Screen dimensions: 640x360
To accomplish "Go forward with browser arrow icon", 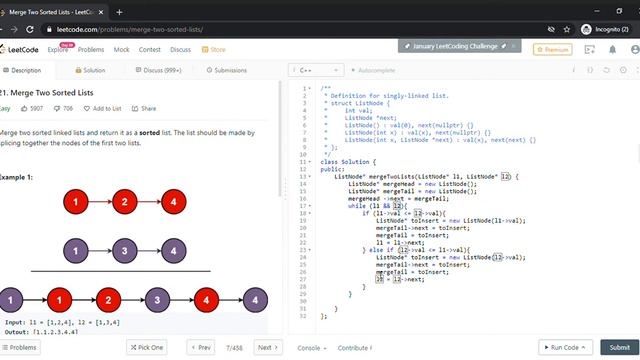I will click(x=14, y=29).
